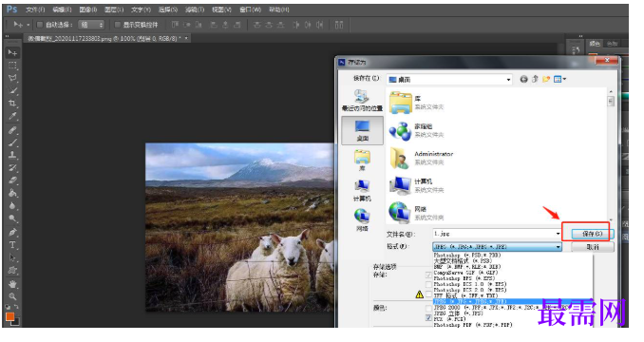
Task: Click the 取消 button
Action: pos(593,247)
